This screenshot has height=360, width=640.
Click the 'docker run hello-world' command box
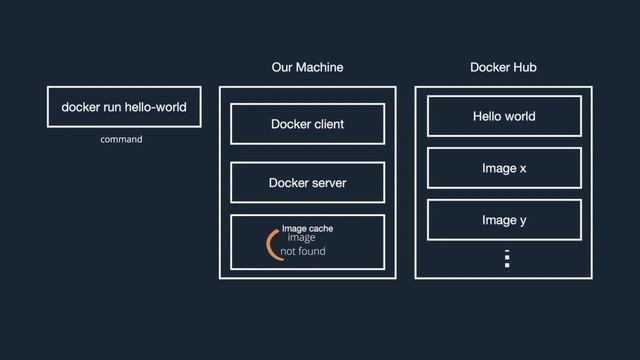[x=124, y=107]
